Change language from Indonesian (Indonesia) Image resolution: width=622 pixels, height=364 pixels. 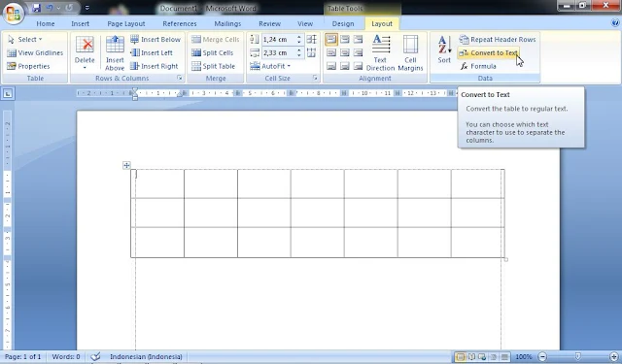[x=146, y=356]
